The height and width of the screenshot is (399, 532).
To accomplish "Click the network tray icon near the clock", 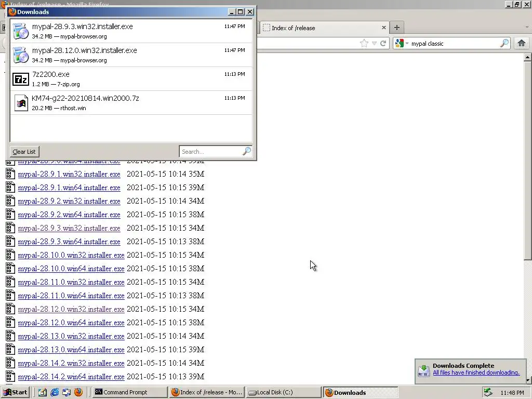I will pyautogui.click(x=488, y=392).
